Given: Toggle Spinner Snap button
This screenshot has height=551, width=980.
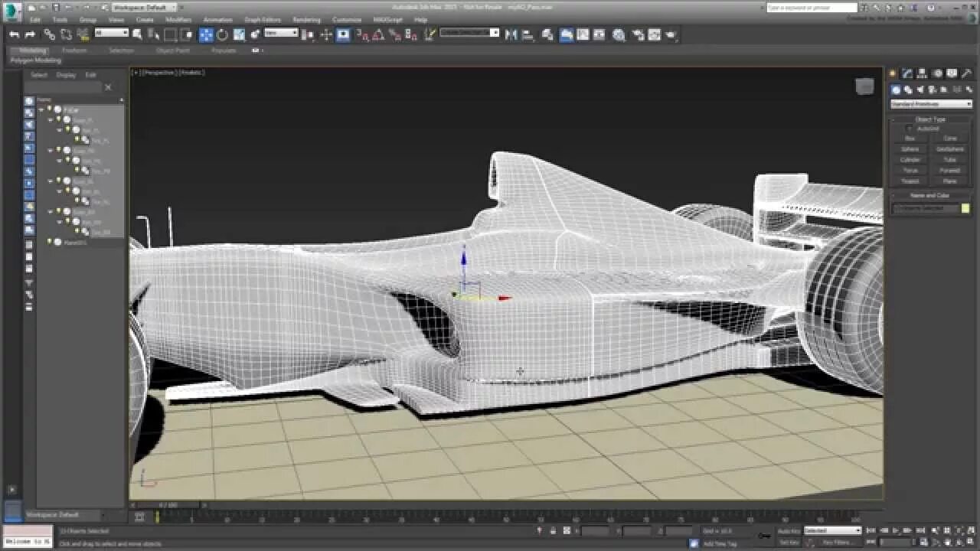Looking at the screenshot, I should (411, 34).
